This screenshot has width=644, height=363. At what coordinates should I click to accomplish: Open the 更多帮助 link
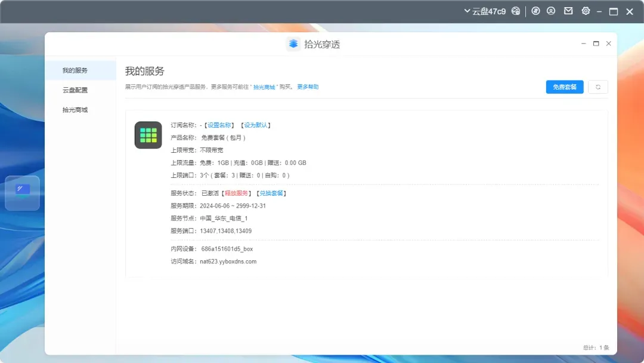(x=308, y=87)
